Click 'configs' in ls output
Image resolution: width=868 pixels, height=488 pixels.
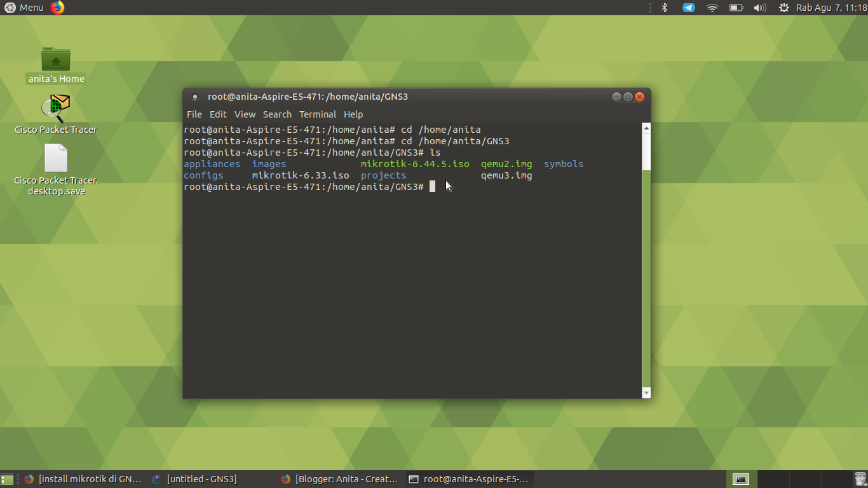click(203, 175)
